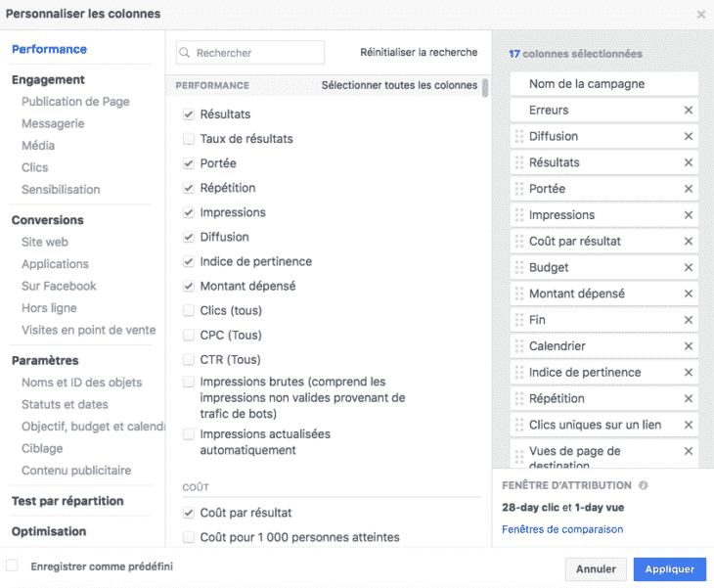Click the info icon near Fenêtre d'attribution
The image size is (714, 588).
(644, 485)
